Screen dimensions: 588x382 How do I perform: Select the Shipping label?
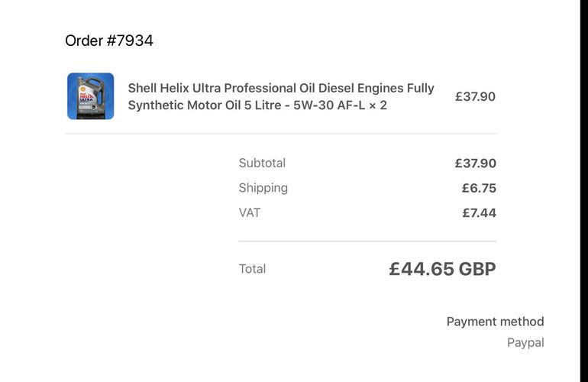tap(263, 188)
